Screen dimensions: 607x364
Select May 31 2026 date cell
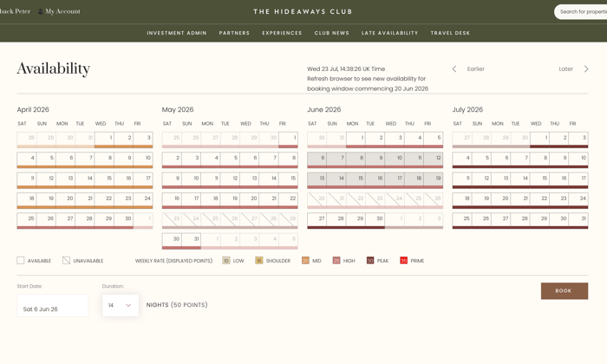192,240
